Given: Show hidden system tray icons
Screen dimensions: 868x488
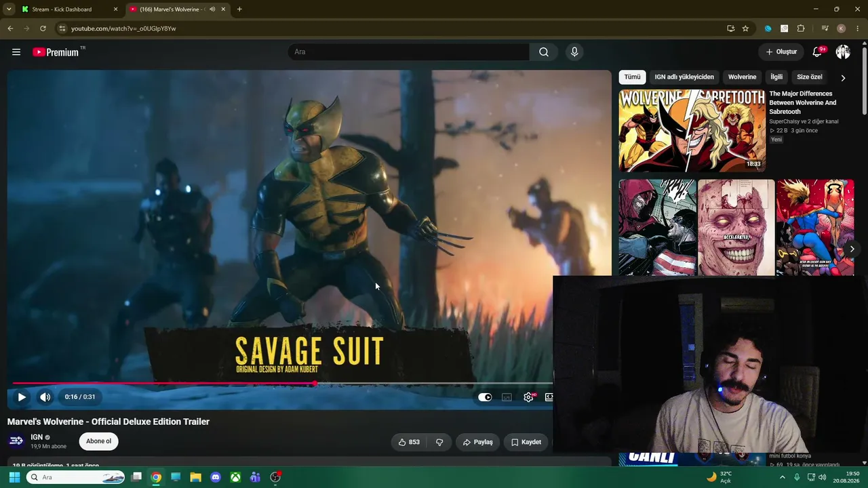Looking at the screenshot, I should 782,477.
